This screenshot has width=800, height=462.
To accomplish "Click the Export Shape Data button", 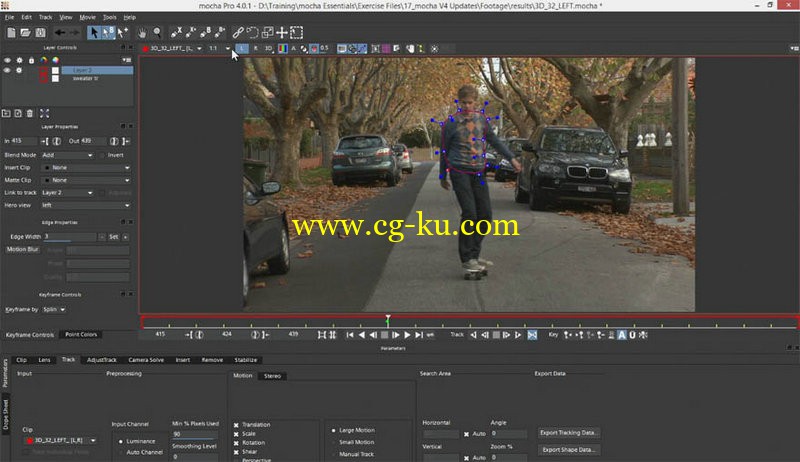I will (569, 450).
